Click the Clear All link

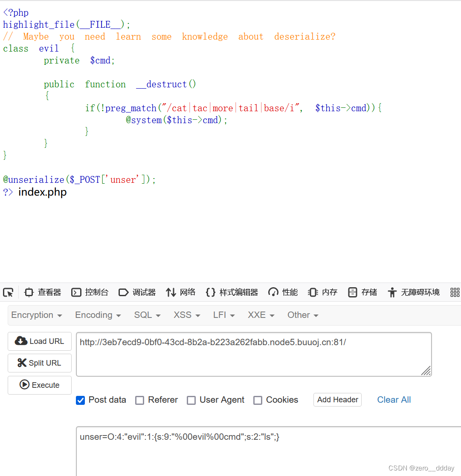tap(394, 400)
